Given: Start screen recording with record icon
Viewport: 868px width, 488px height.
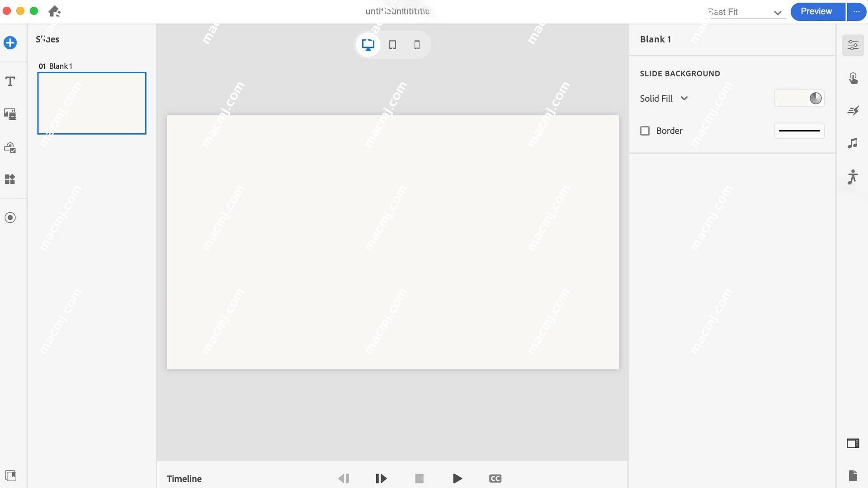Looking at the screenshot, I should 10,218.
